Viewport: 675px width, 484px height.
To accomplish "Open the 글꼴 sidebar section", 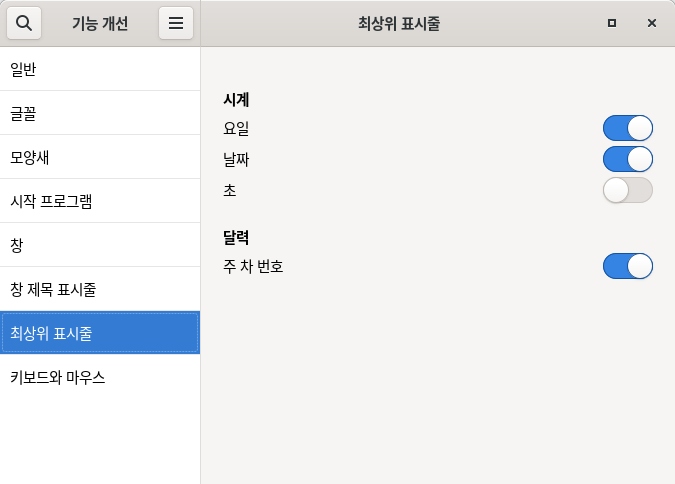I will coord(100,113).
